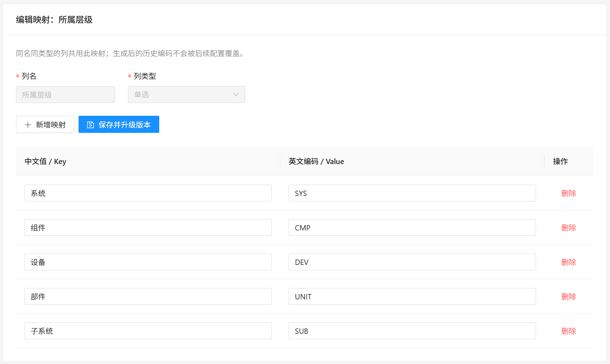Image resolution: width=610 pixels, height=364 pixels.
Task: Edit the key field containing 设备
Action: [x=148, y=262]
